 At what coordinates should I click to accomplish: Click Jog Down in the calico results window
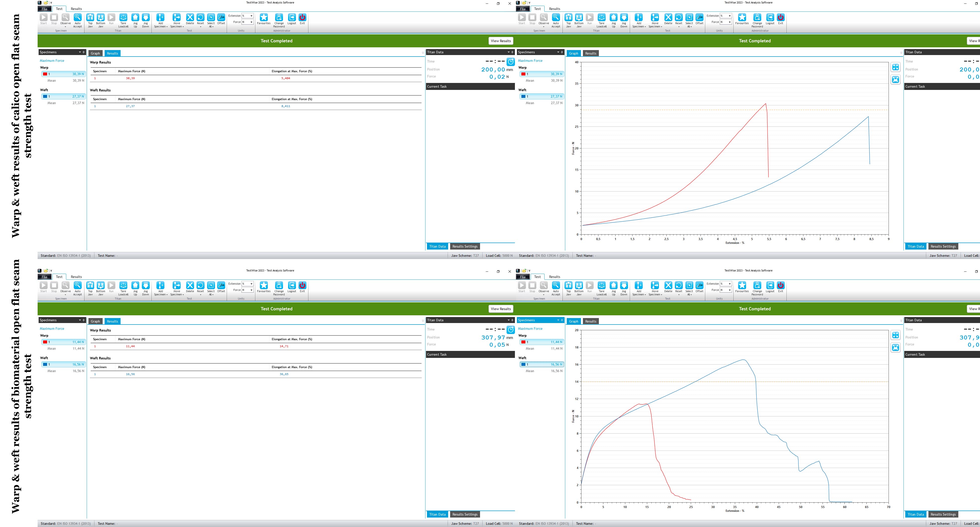click(x=145, y=20)
